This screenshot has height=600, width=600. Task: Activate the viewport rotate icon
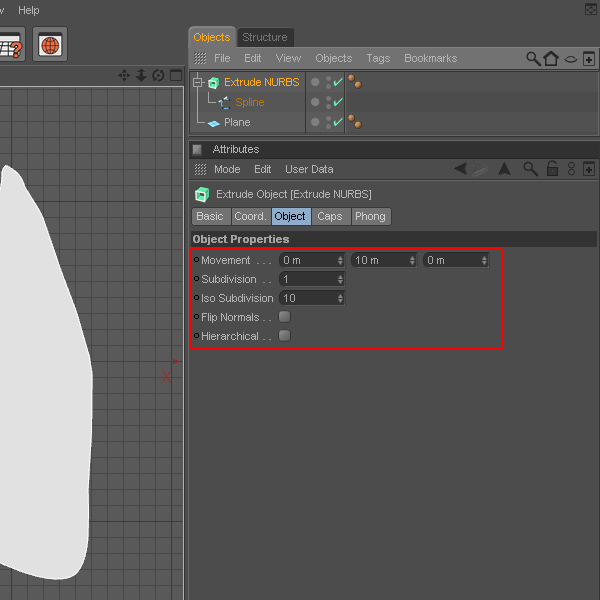(158, 75)
